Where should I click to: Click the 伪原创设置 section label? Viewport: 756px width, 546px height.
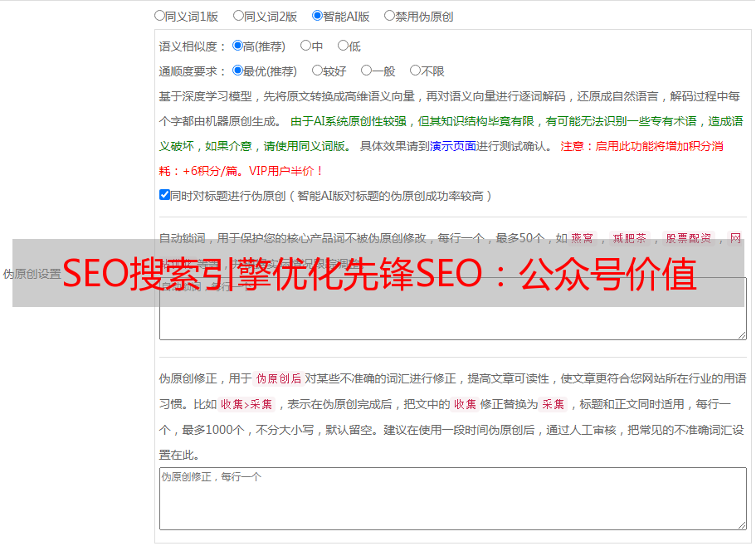(32, 274)
